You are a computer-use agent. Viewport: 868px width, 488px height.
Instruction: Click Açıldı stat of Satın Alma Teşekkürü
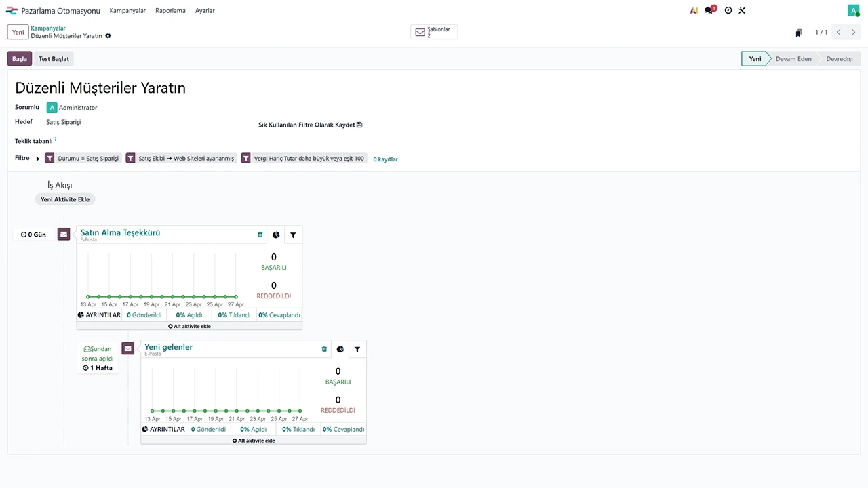point(189,315)
